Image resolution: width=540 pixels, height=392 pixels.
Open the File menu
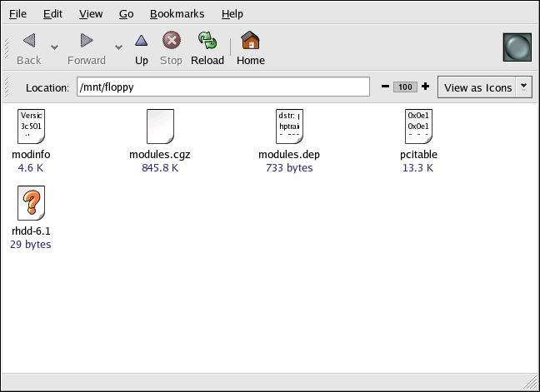17,14
